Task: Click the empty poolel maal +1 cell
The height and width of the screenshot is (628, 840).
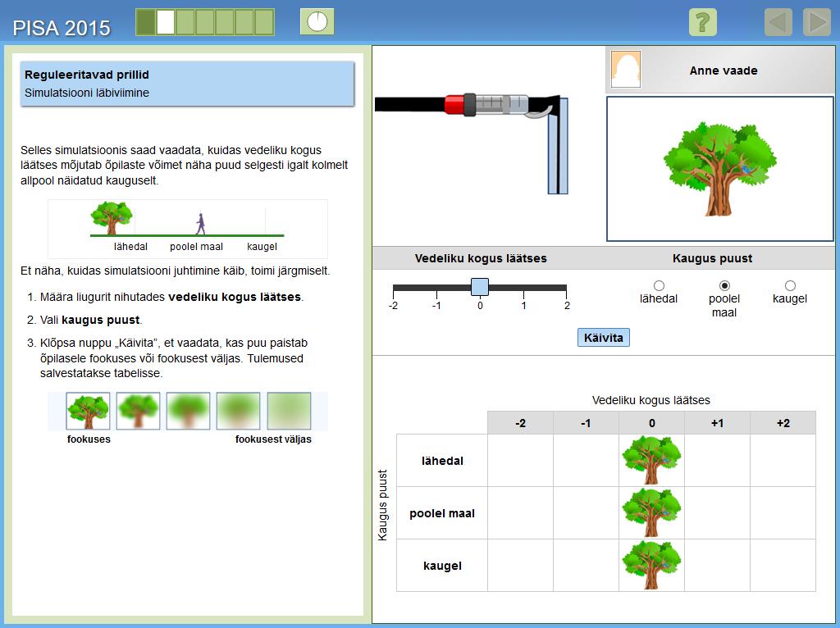Action: (x=717, y=513)
